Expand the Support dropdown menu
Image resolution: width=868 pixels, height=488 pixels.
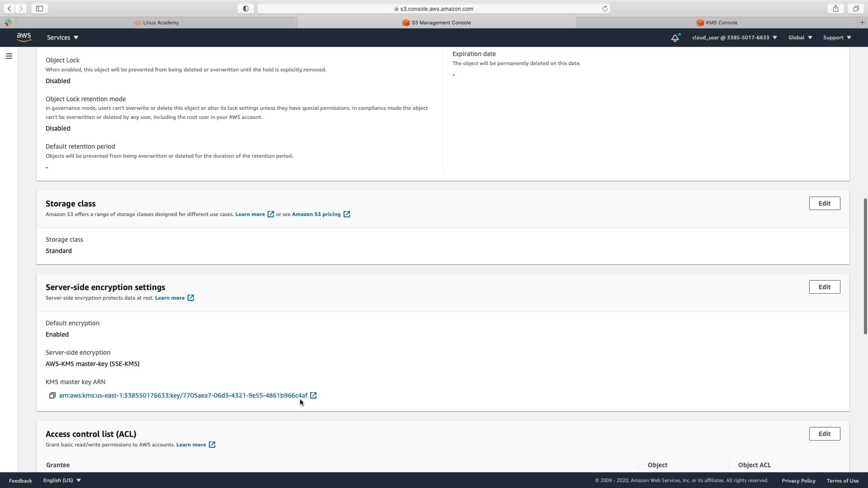point(837,38)
